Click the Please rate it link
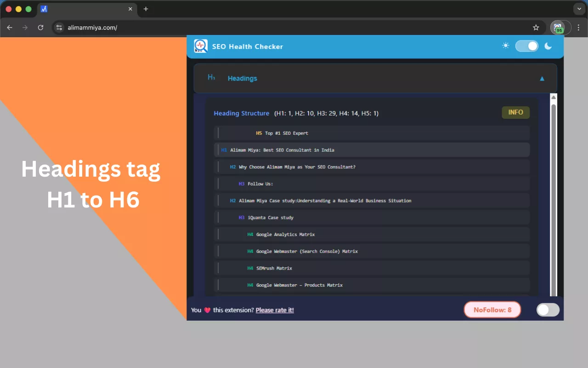The width and height of the screenshot is (588, 368). 275,310
